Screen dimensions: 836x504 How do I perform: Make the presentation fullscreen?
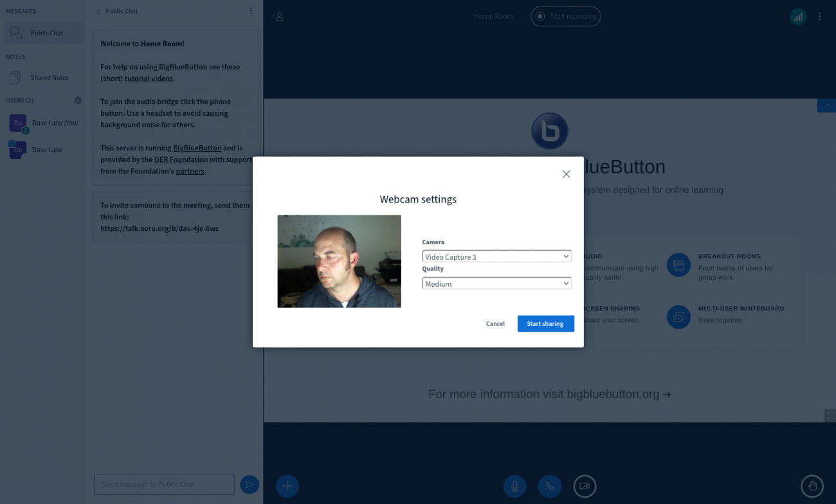tap(830, 415)
